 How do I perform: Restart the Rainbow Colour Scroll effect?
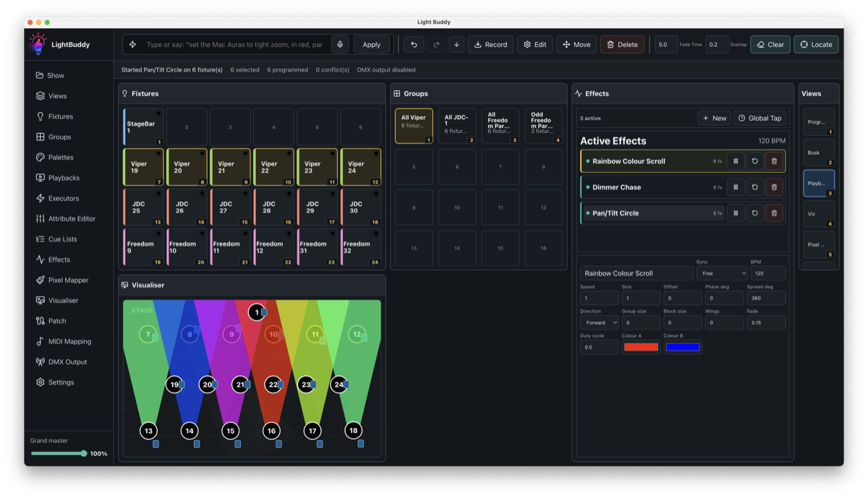(x=754, y=161)
